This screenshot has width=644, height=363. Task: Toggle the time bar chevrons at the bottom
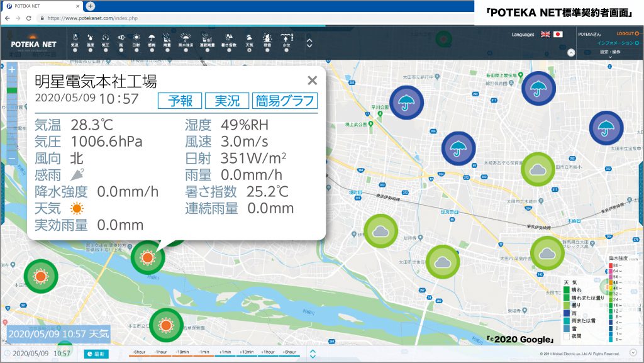313,353
